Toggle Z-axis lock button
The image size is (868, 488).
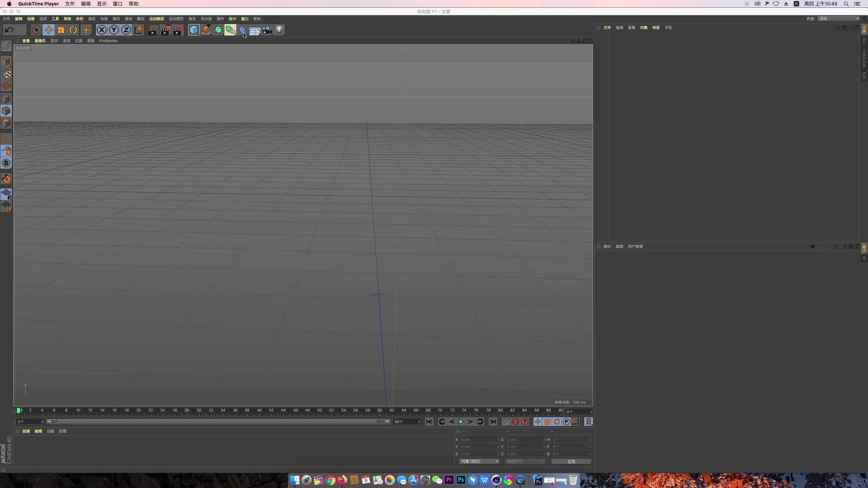click(x=126, y=30)
